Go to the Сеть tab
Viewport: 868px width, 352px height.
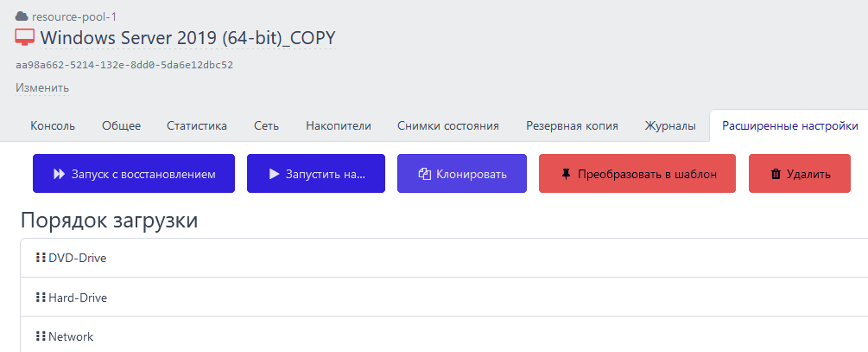[266, 125]
